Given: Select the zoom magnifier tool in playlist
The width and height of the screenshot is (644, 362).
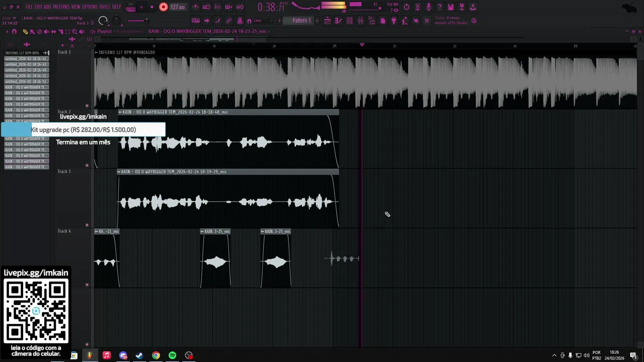Looking at the screenshot, I should point(74,31).
